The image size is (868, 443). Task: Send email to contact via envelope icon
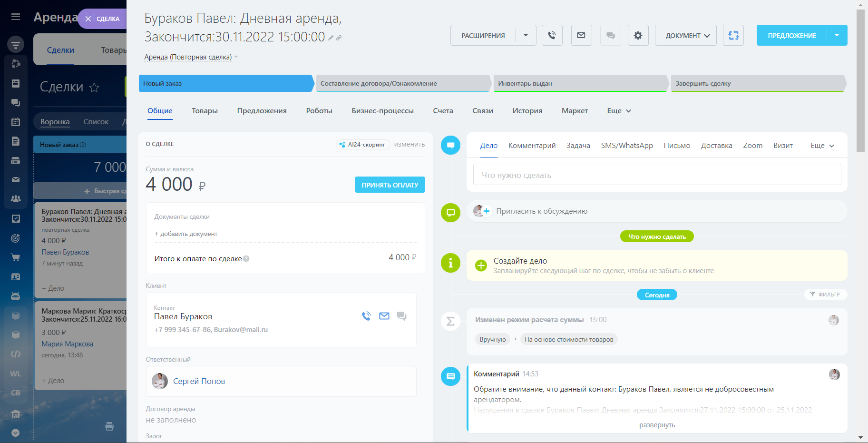tap(384, 316)
